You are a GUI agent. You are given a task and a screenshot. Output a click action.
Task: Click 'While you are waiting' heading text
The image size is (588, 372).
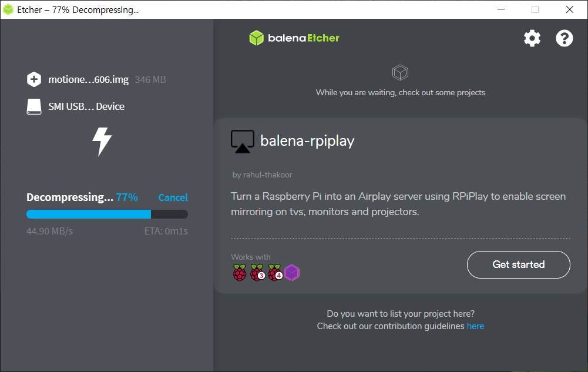tap(401, 93)
